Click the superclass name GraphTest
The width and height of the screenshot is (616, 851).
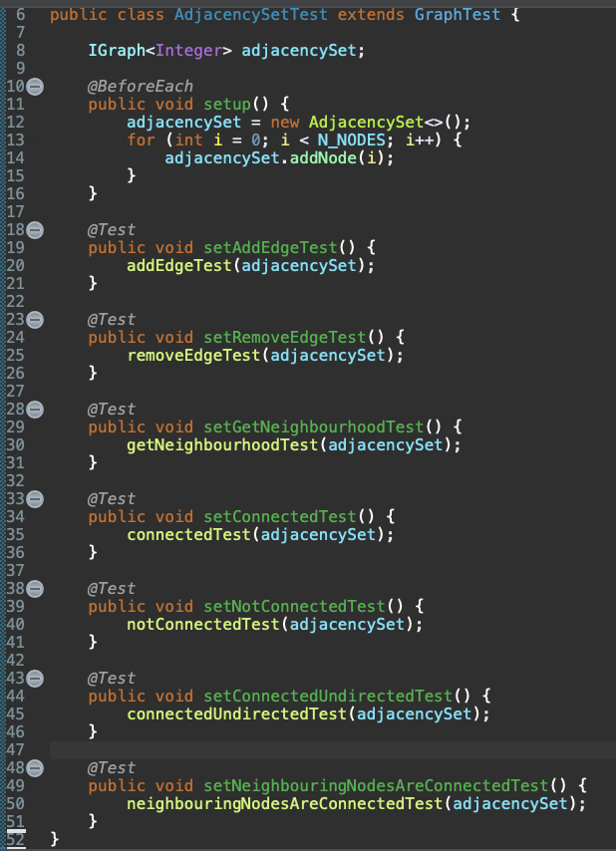(x=458, y=15)
